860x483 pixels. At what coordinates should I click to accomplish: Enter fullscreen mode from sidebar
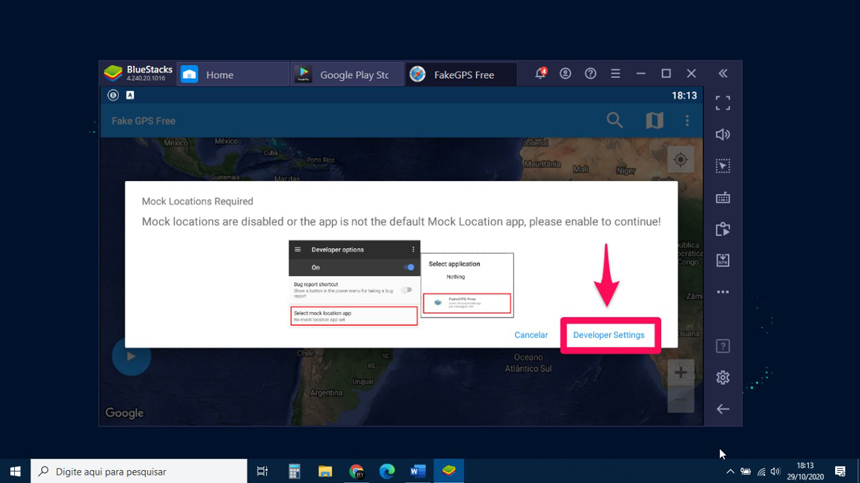[x=723, y=103]
